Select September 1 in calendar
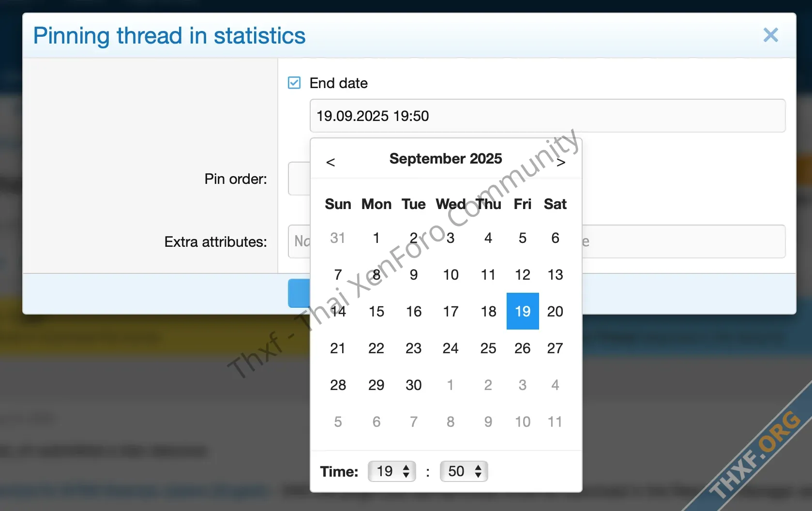812x511 pixels. tap(376, 238)
